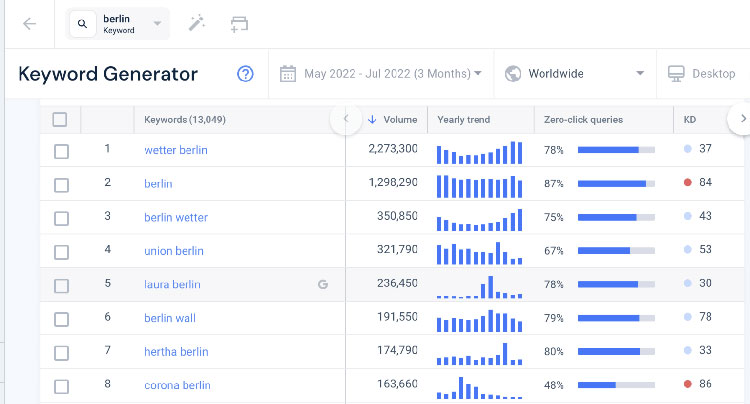Click the back arrow icon

30,23
